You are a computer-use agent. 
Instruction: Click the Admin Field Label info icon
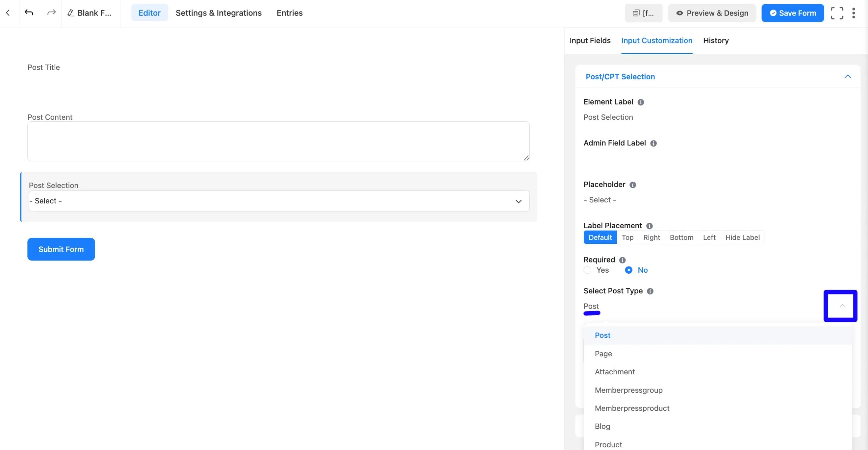point(653,143)
